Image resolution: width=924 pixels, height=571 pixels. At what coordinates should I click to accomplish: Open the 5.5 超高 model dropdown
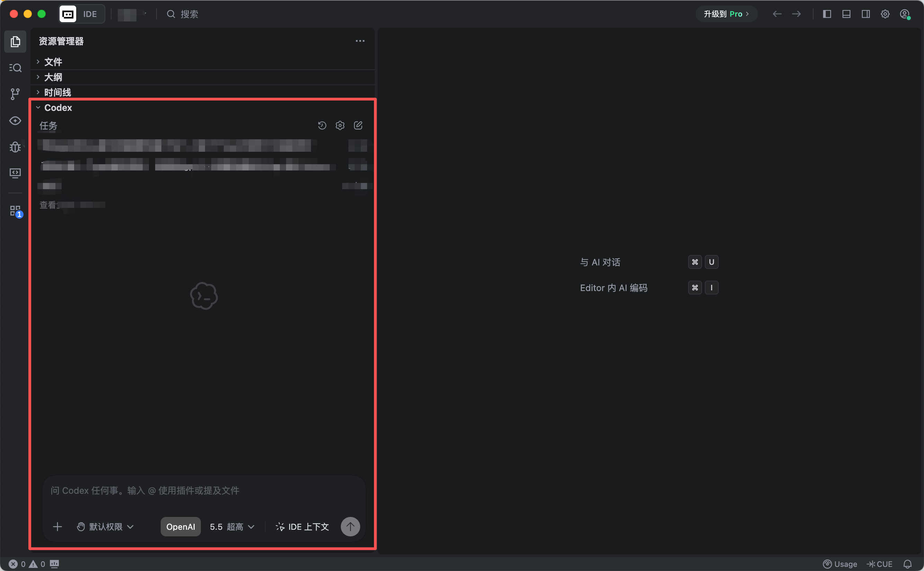click(x=232, y=526)
